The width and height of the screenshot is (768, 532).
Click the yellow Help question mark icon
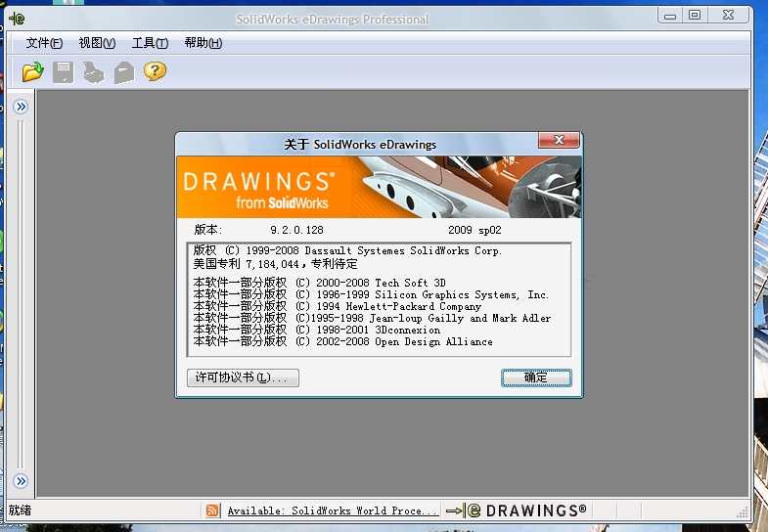click(155, 71)
